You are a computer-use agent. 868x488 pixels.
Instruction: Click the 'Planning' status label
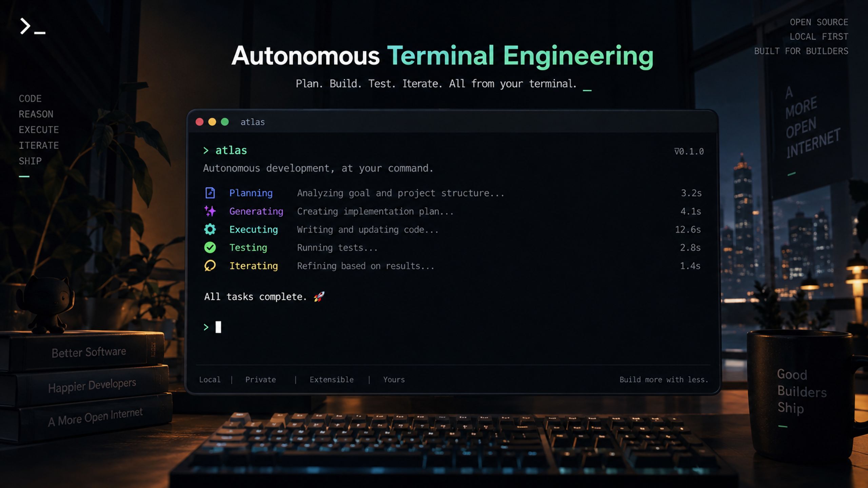(x=251, y=193)
